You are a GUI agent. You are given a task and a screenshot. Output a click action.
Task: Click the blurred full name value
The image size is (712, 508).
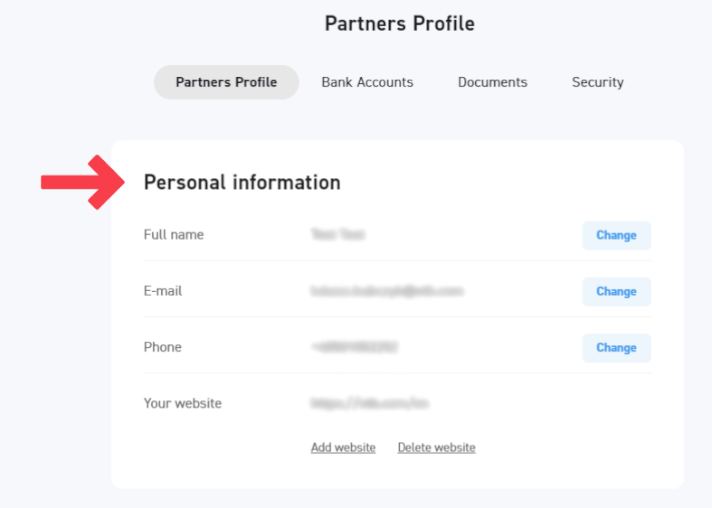(337, 235)
